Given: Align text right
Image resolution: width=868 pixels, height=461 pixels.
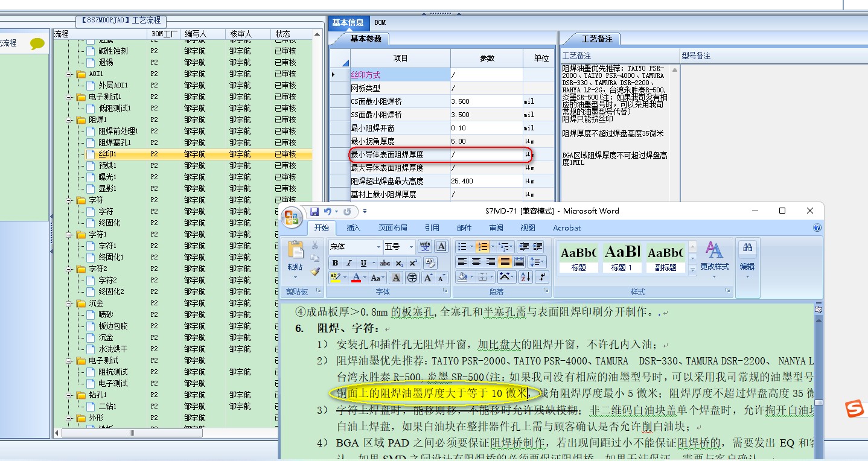Looking at the screenshot, I should pos(490,262).
